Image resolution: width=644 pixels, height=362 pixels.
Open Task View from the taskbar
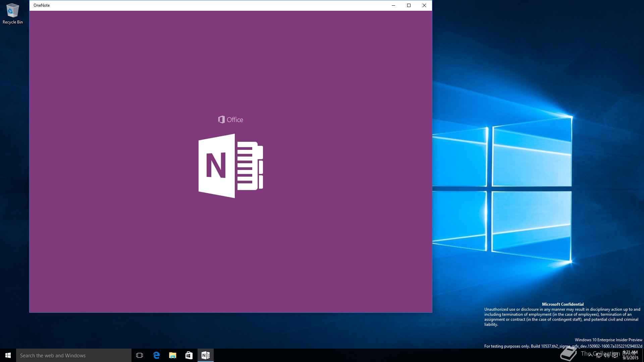(x=140, y=355)
